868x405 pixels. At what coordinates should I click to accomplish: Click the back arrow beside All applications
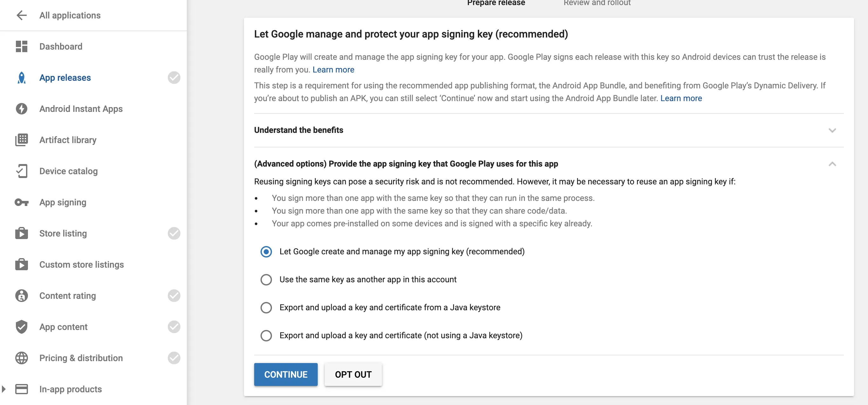pos(22,15)
